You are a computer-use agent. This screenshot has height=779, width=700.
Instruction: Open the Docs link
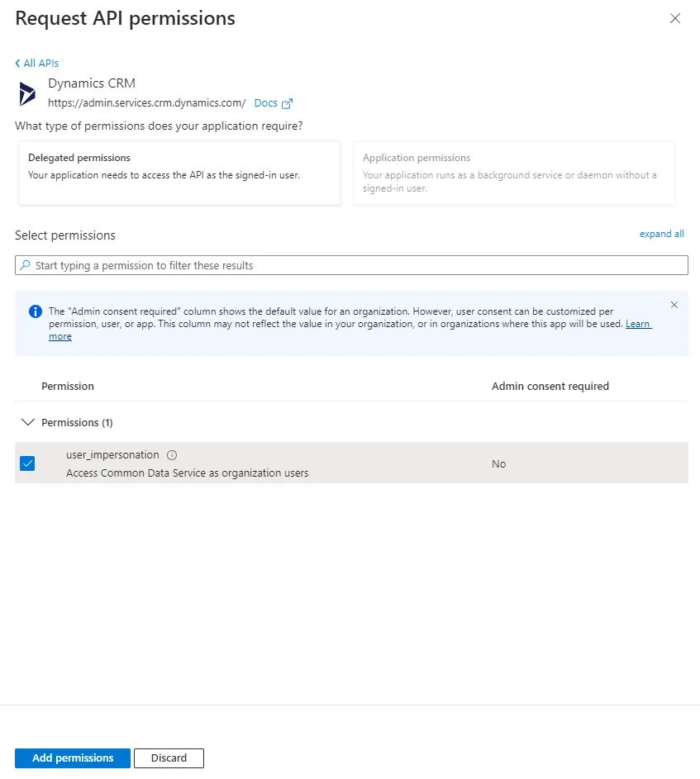[266, 103]
